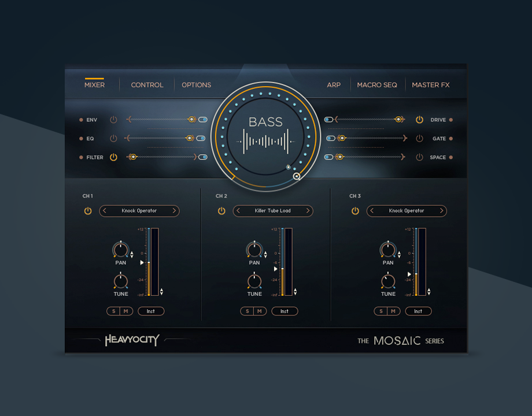Open CH 3 Knock Operator sound selector
Image resolution: width=532 pixels, height=416 pixels.
click(407, 211)
